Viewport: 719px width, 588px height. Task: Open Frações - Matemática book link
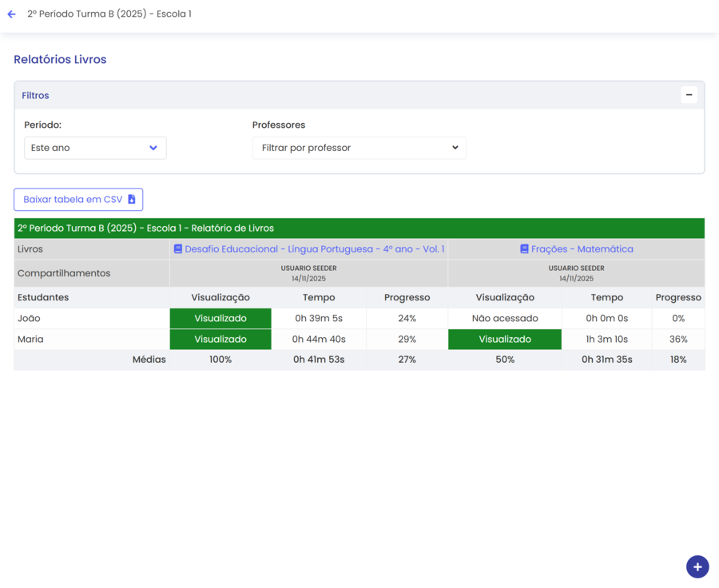(x=582, y=249)
